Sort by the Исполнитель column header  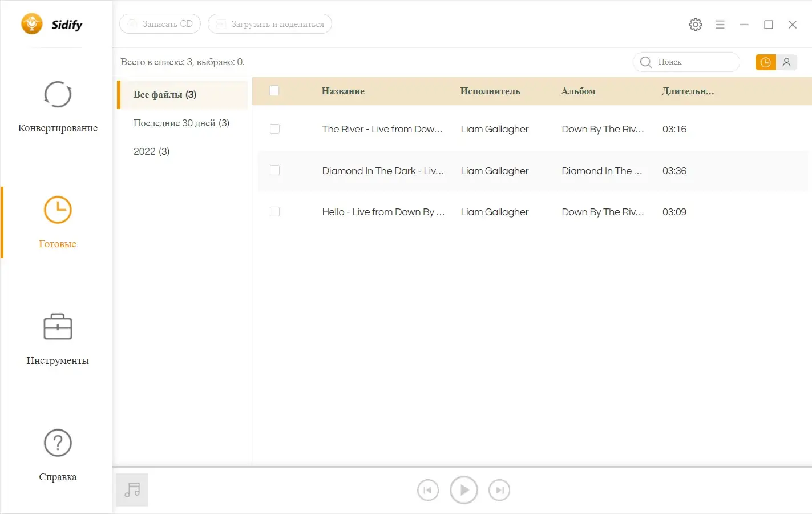[490, 91]
